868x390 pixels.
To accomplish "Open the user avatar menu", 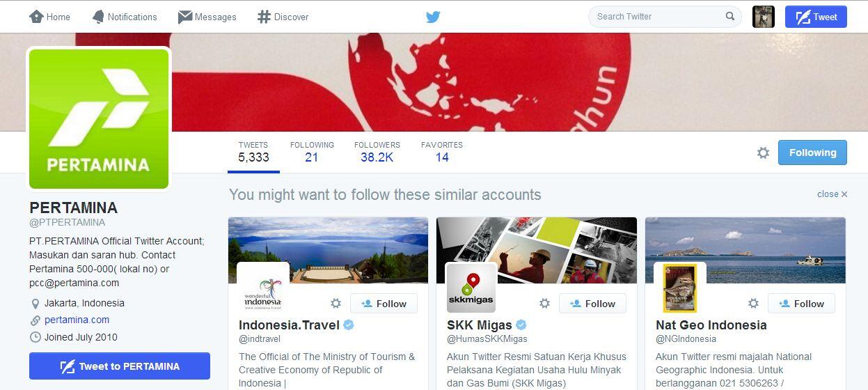I will click(x=764, y=17).
